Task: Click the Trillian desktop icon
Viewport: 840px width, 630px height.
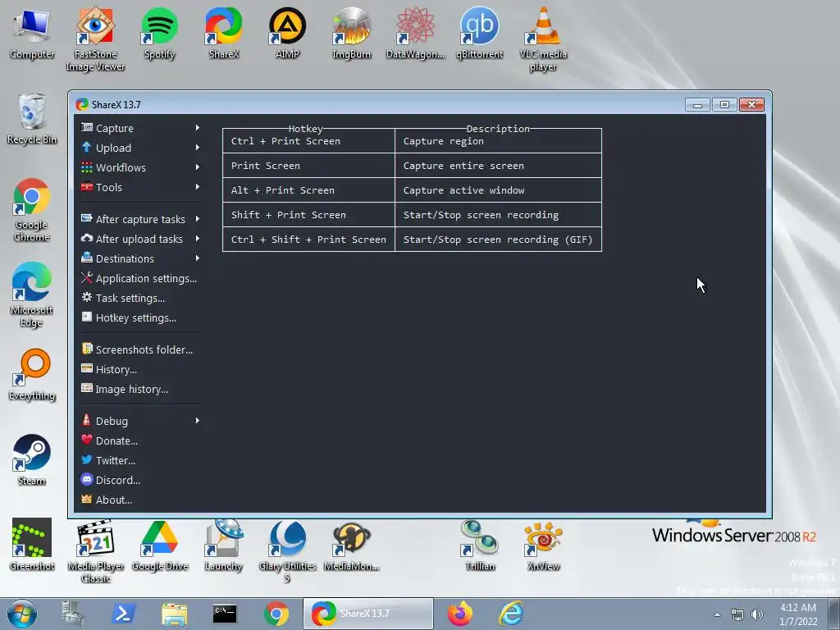Action: point(479,545)
